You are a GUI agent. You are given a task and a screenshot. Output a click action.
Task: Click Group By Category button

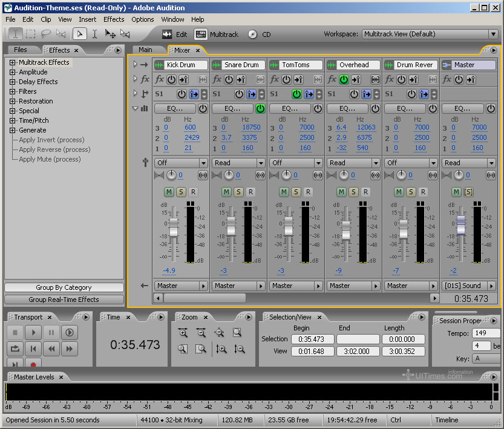[64, 287]
